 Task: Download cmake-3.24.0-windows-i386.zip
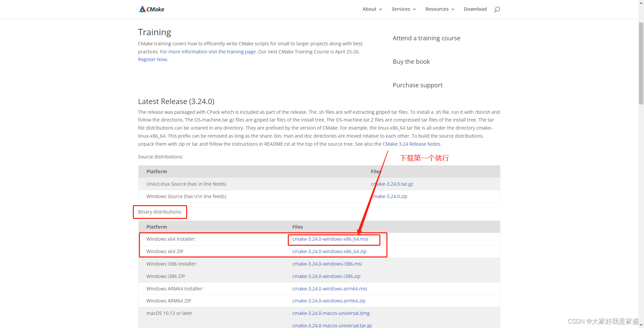326,276
